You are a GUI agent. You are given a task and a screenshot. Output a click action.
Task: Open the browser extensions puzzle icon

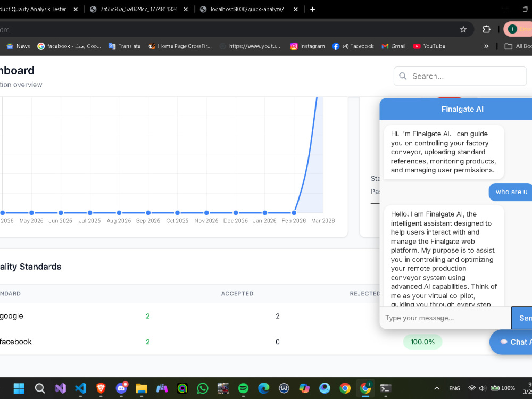coord(487,29)
